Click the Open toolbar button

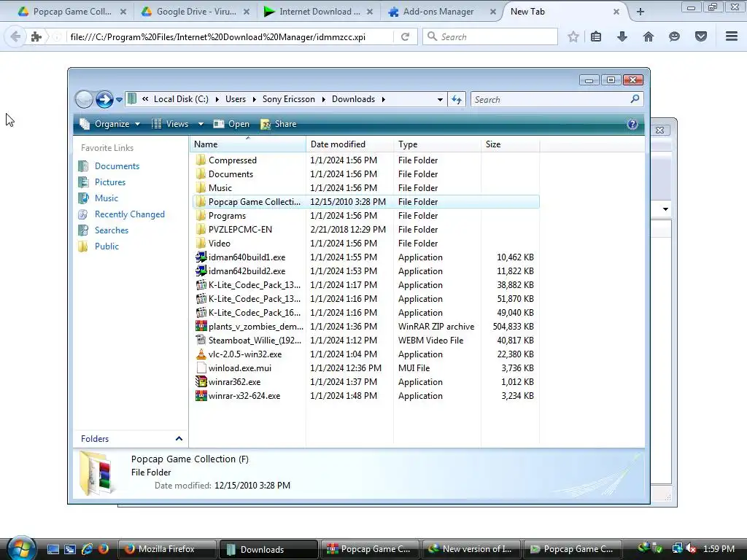(x=231, y=124)
